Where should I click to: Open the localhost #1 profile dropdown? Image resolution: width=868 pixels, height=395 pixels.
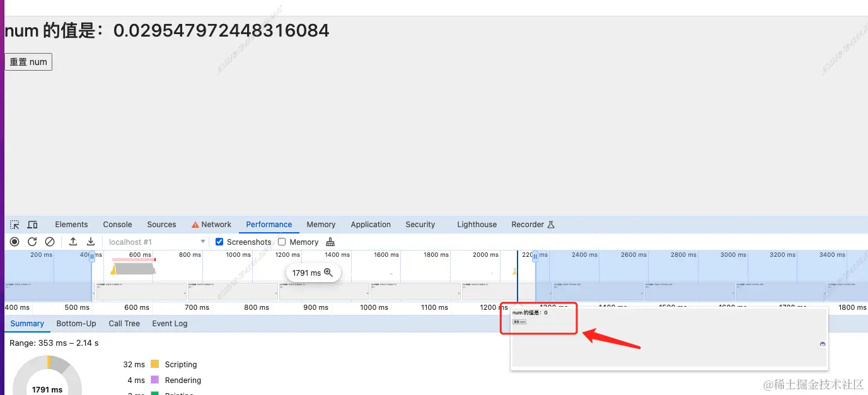157,242
